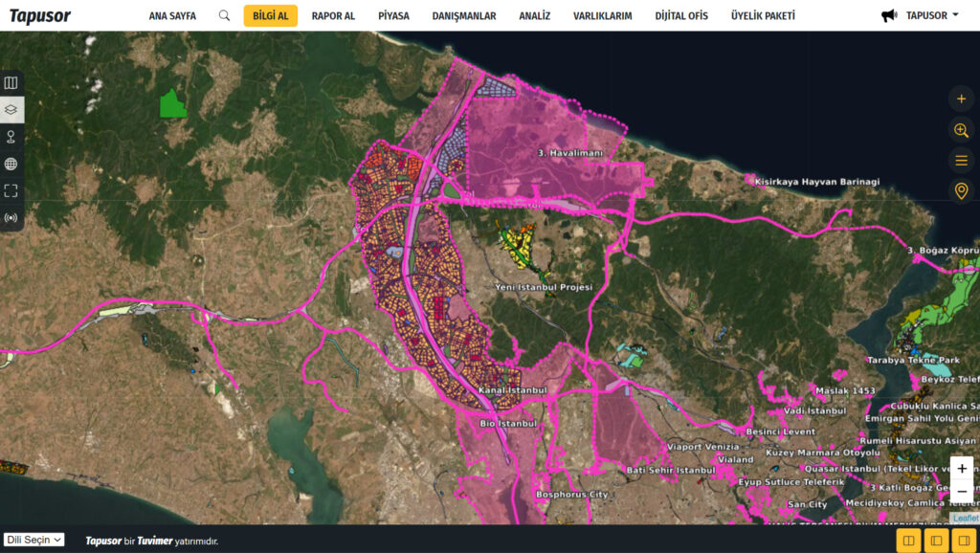Click the Bio Istanbul map label
980x553 pixels.
[508, 424]
